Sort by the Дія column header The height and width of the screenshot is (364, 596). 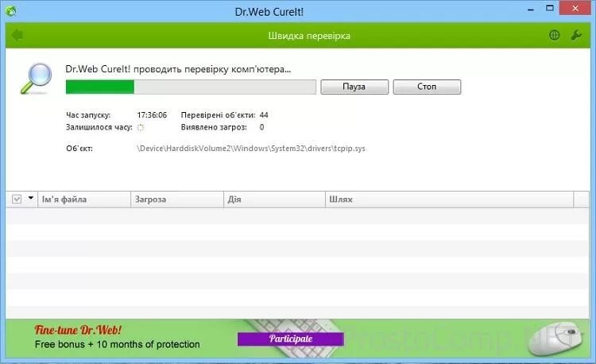(x=274, y=199)
